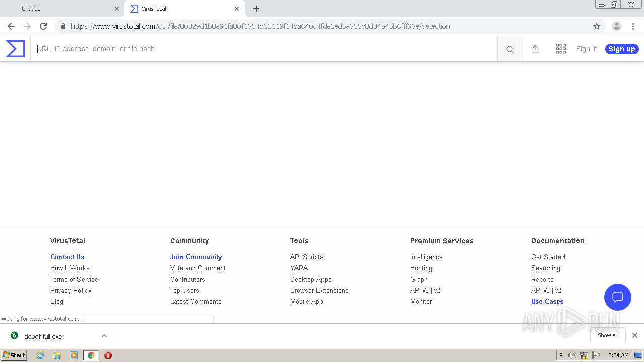Click the volume speaker tray icon
The image size is (644, 362).
[572, 355]
